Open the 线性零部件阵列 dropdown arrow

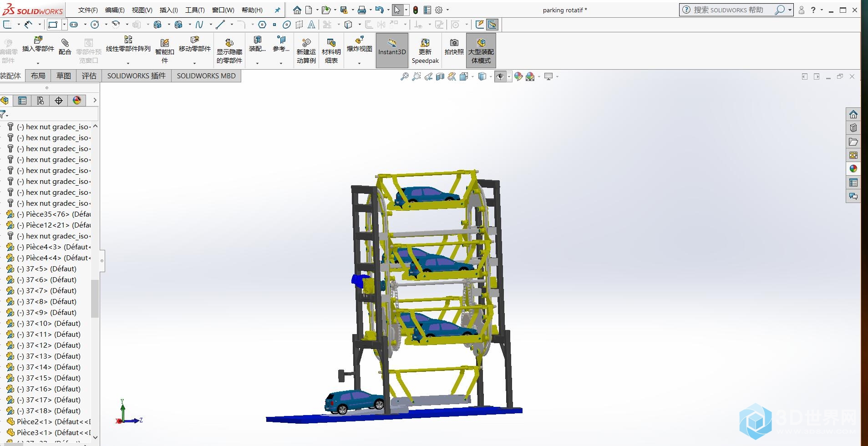128,63
